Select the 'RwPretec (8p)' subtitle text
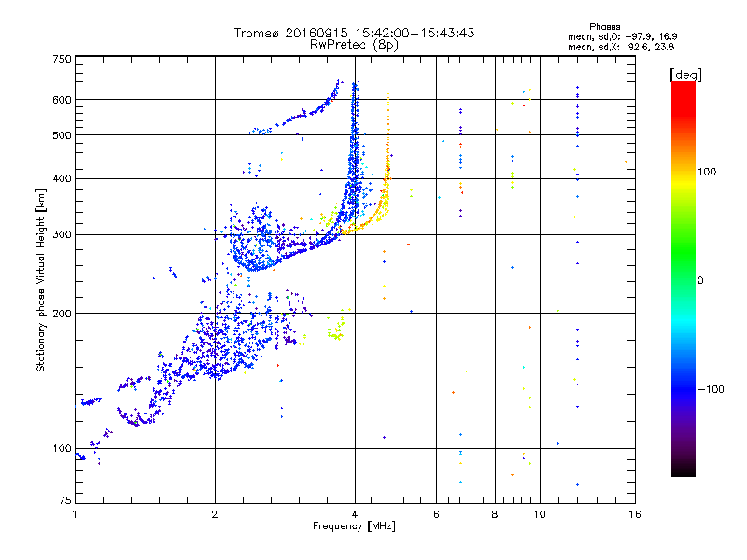Image resolution: width=747 pixels, height=560 pixels. (x=354, y=45)
